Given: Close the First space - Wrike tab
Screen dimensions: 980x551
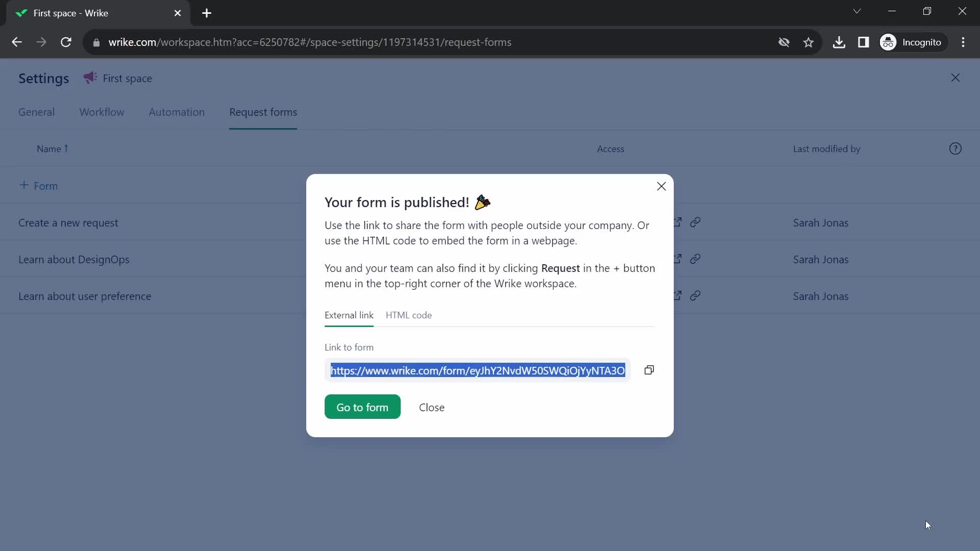Looking at the screenshot, I should (178, 13).
